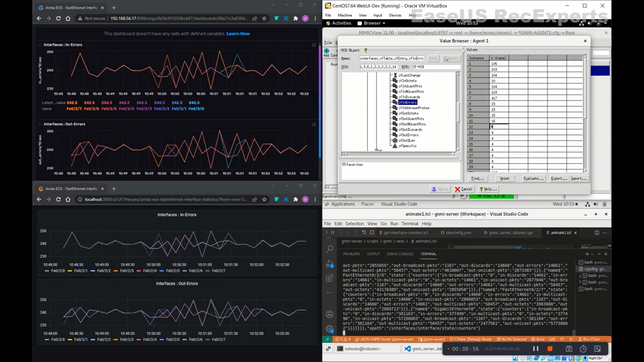Open the VS Code Selection menu

coord(355,224)
